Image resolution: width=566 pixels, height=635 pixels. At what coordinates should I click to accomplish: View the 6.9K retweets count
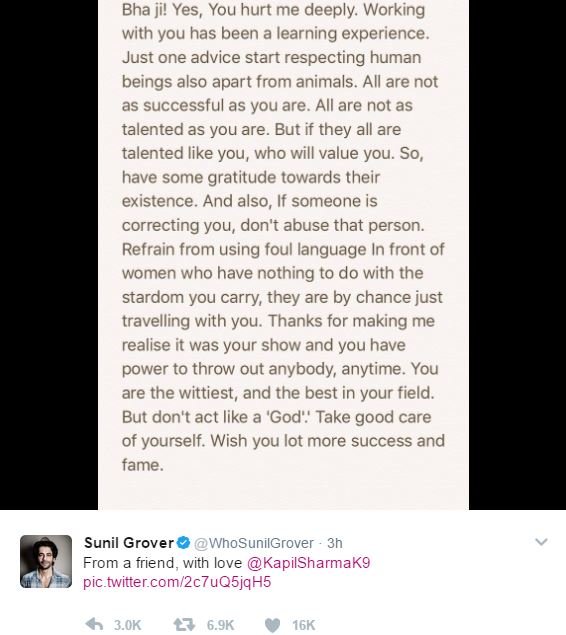tap(220, 625)
